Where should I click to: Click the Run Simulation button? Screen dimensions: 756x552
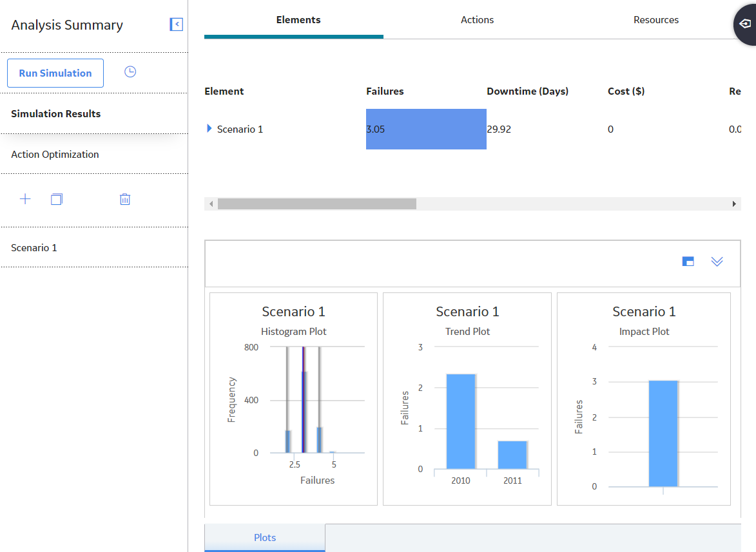(x=55, y=73)
